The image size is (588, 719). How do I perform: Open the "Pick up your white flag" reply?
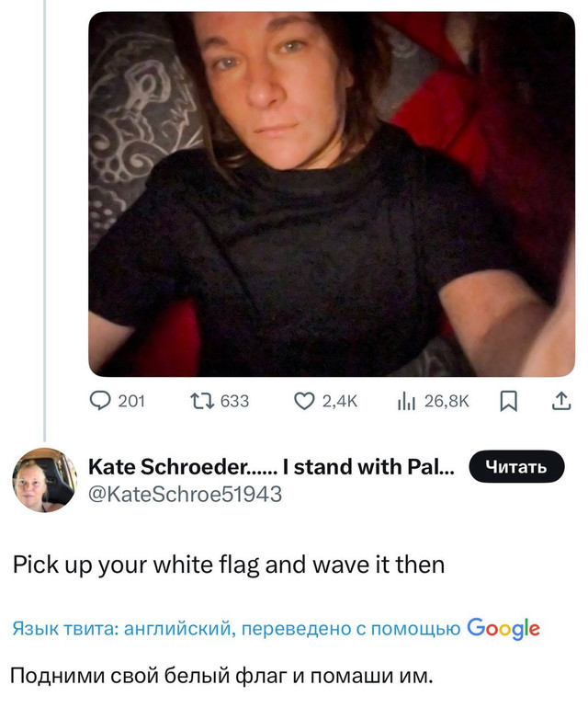tap(229, 565)
